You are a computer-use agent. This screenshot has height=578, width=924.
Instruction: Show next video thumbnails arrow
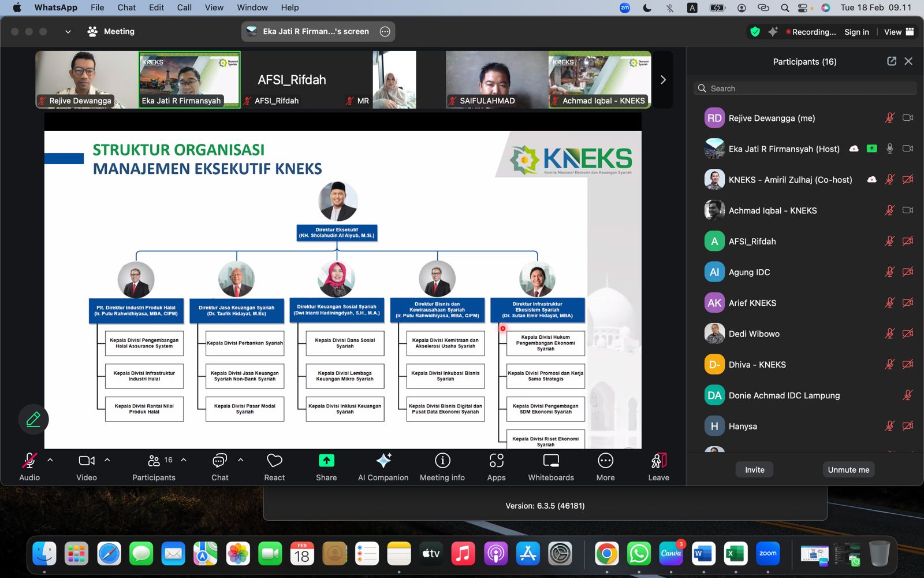(x=663, y=80)
